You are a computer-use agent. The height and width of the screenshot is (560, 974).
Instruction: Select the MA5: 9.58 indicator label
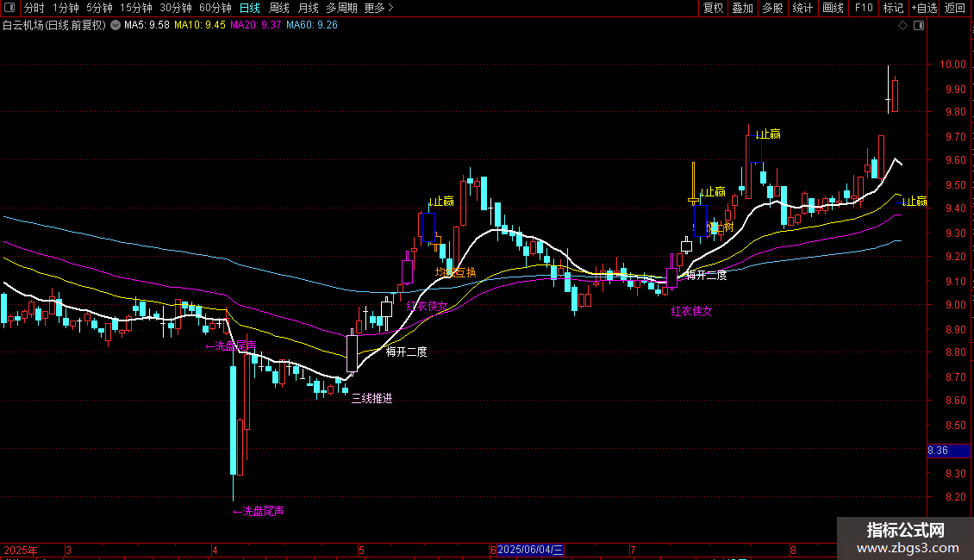pos(147,26)
